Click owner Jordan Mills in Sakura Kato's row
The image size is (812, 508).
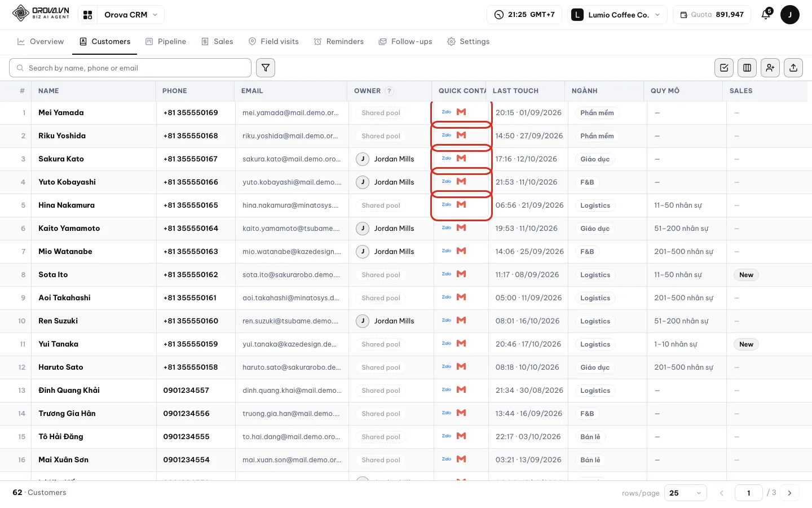[385, 159]
